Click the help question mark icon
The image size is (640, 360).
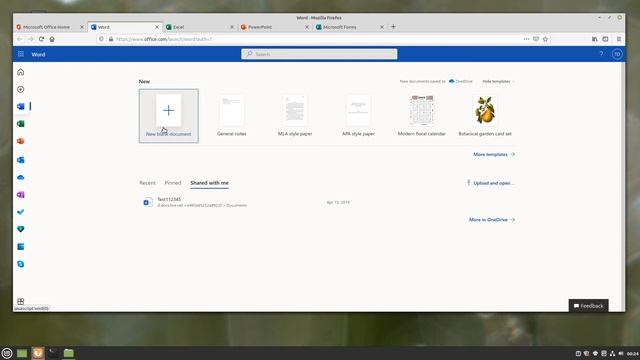click(601, 54)
